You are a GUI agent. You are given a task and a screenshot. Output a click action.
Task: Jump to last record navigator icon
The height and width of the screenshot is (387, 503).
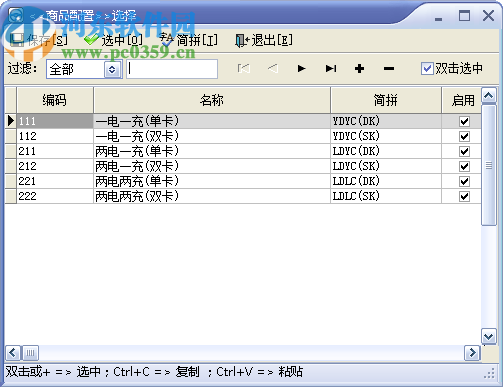tap(331, 69)
